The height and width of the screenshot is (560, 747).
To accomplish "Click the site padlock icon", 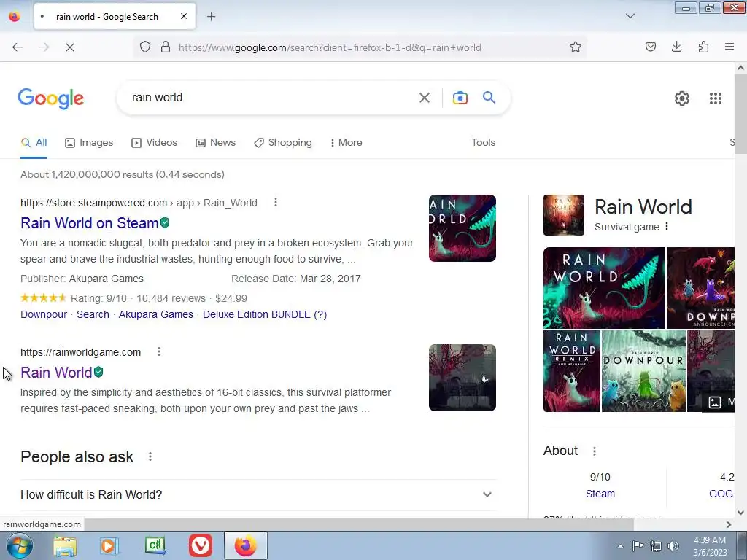I will point(166,47).
